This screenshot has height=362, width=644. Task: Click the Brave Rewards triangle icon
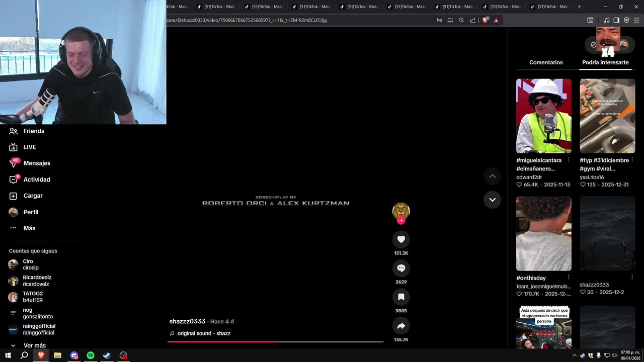coord(496,20)
